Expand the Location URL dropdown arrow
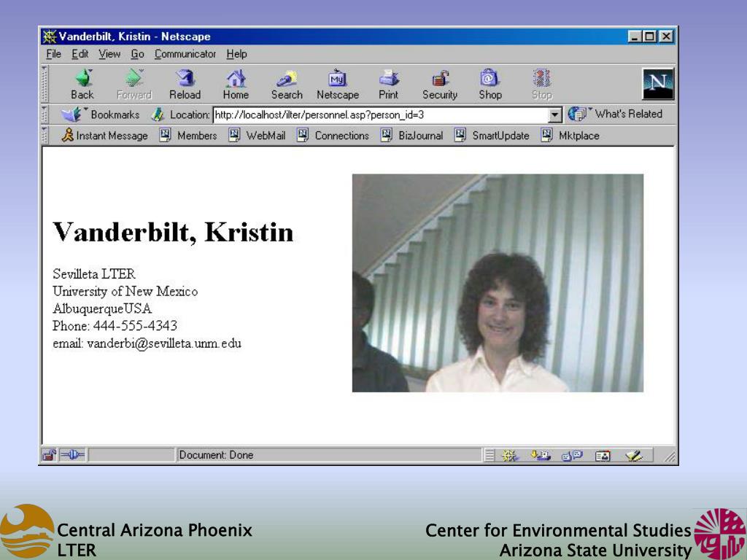Image resolution: width=747 pixels, height=560 pixels. click(554, 114)
